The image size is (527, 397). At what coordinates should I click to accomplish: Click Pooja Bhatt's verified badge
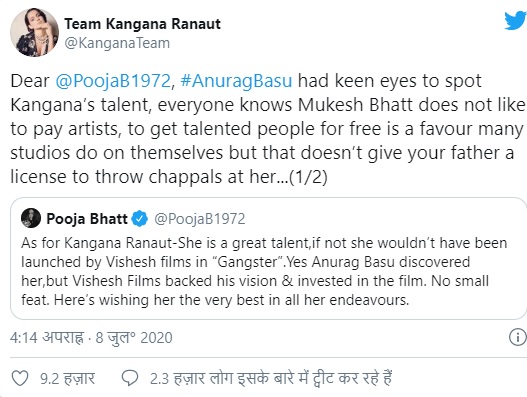(x=139, y=219)
